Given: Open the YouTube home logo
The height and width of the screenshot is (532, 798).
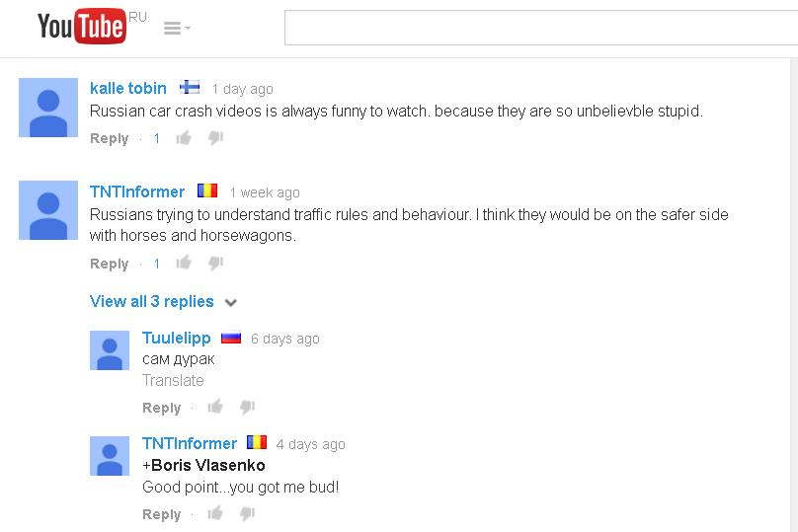Looking at the screenshot, I should tap(81, 26).
